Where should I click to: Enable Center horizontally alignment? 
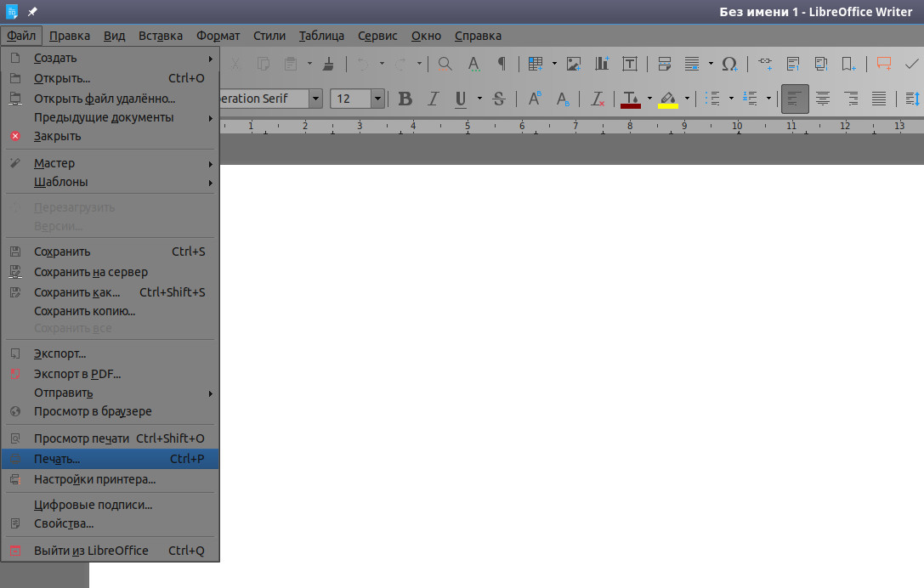coord(823,99)
